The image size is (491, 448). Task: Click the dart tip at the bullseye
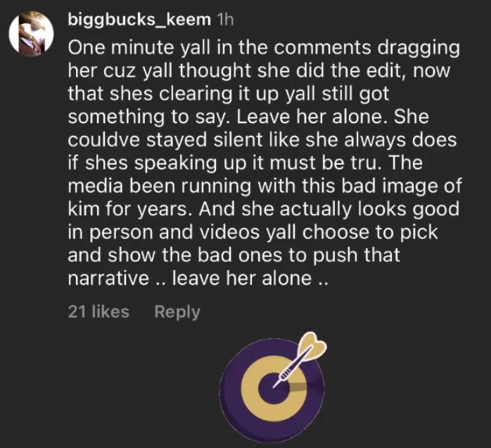[276, 385]
